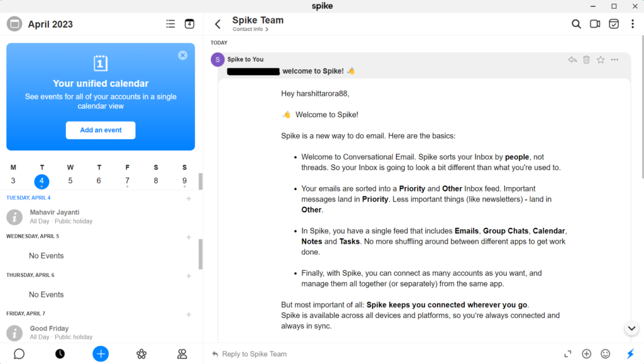Click the Thursday, April 6 date header
Screen dimensions: 644x364
30,275
